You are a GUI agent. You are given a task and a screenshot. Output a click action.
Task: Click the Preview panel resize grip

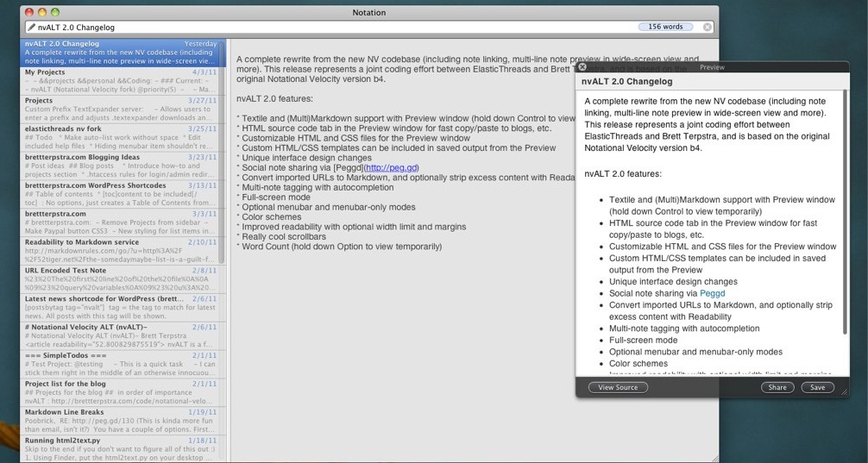844,391
